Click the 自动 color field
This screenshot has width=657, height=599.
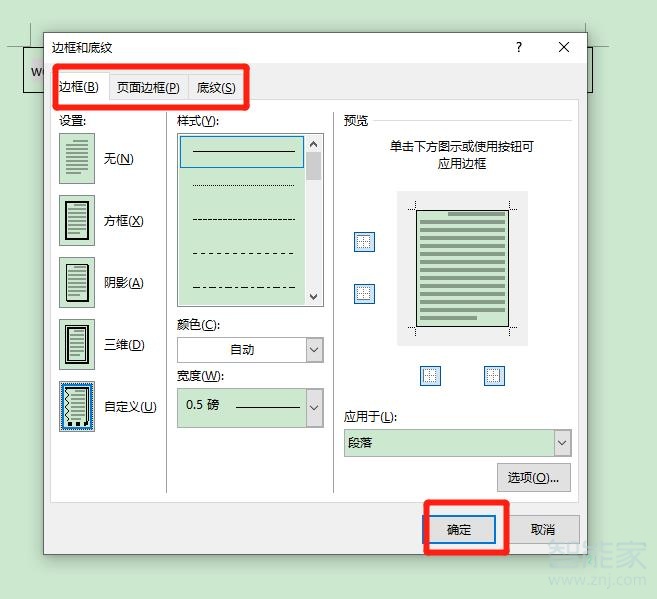242,350
